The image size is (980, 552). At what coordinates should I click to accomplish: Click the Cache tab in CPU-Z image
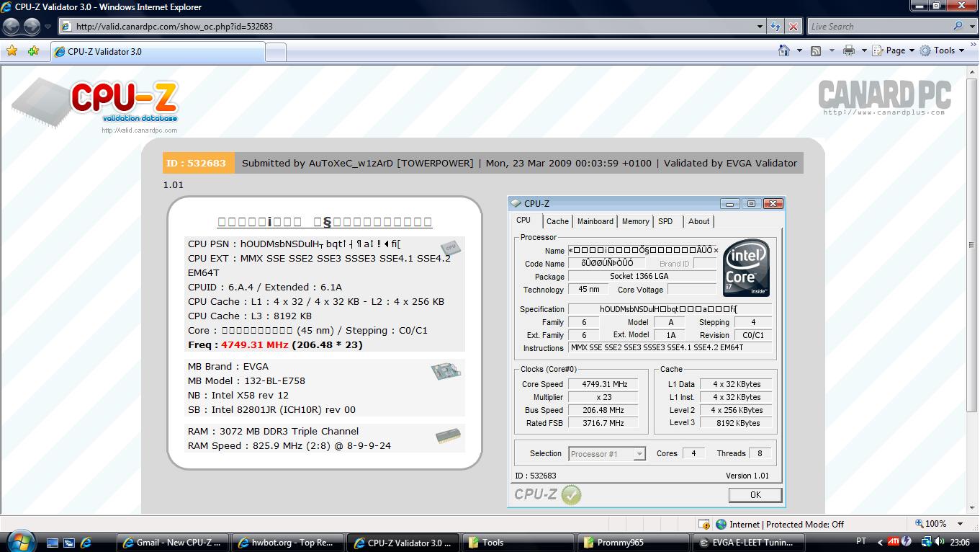pyautogui.click(x=557, y=221)
